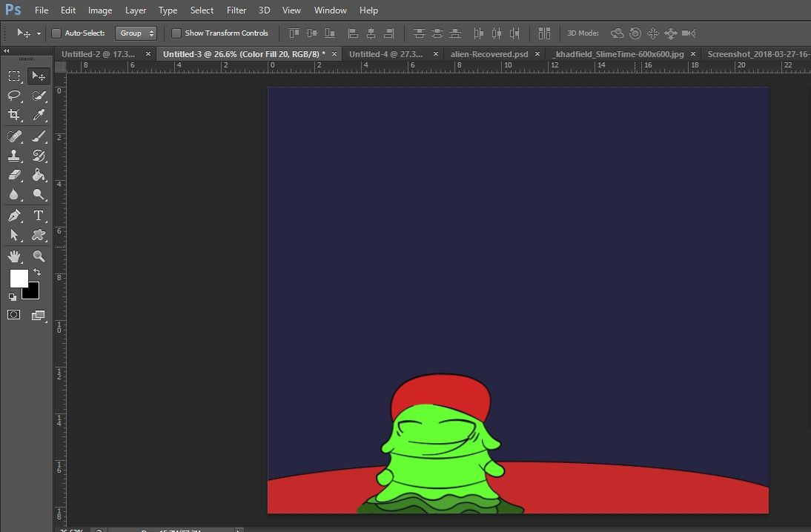This screenshot has width=811, height=532.
Task: Click Auto-Align Layers icon
Action: tap(544, 33)
